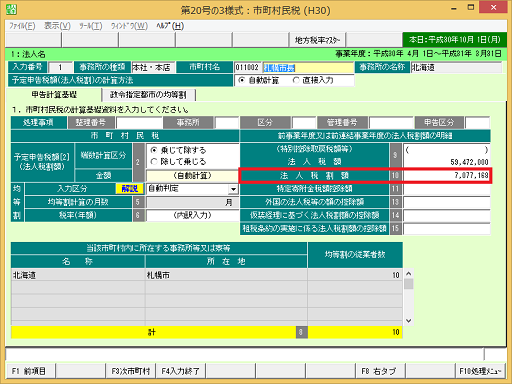Click the application icon in the title bar
This screenshot has width=512, height=384.
11,9
